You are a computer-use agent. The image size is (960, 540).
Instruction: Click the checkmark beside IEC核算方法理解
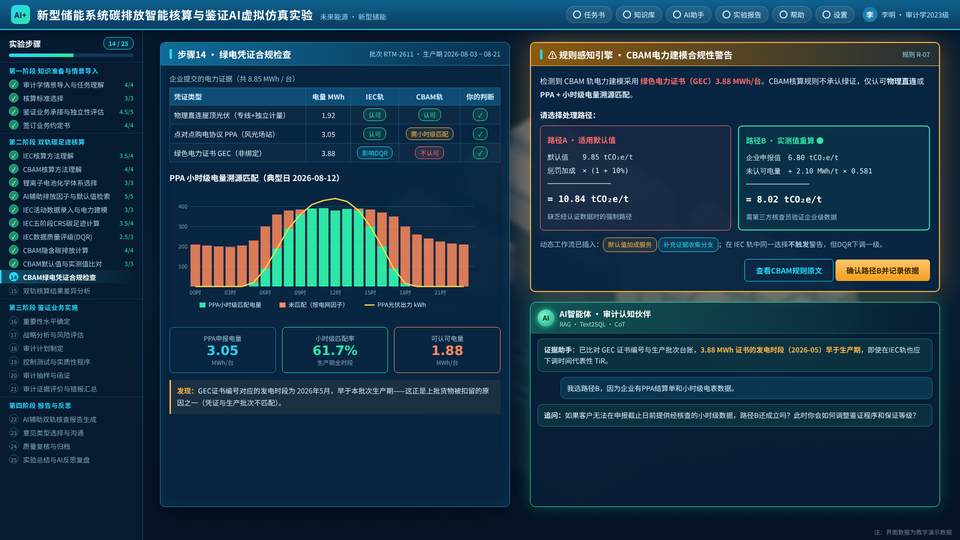click(13, 156)
